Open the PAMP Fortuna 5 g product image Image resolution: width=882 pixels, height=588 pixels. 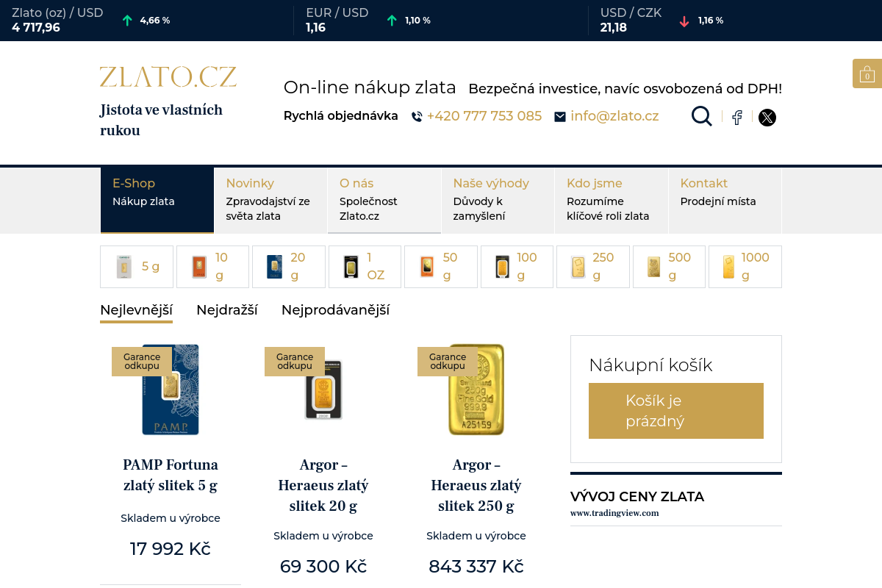click(x=171, y=390)
